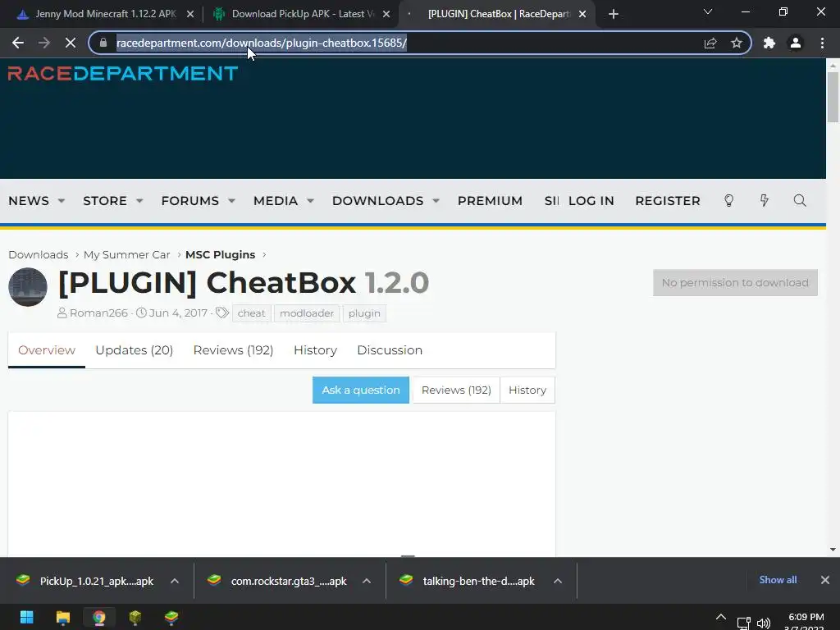
Task: Select the Updates (20) tab
Action: coord(134,350)
